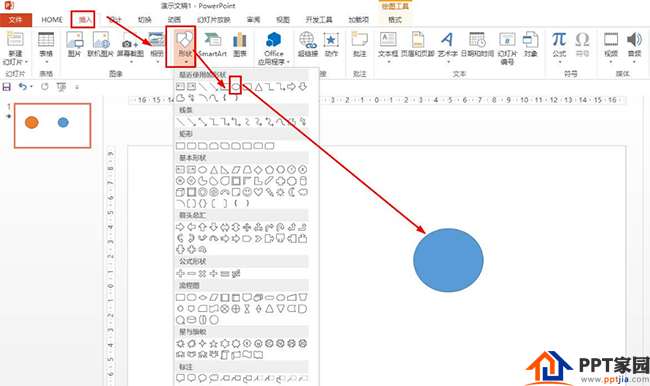The image size is (650, 386).
Task: Expand the Undo history dropdown arrow
Action: (32, 87)
